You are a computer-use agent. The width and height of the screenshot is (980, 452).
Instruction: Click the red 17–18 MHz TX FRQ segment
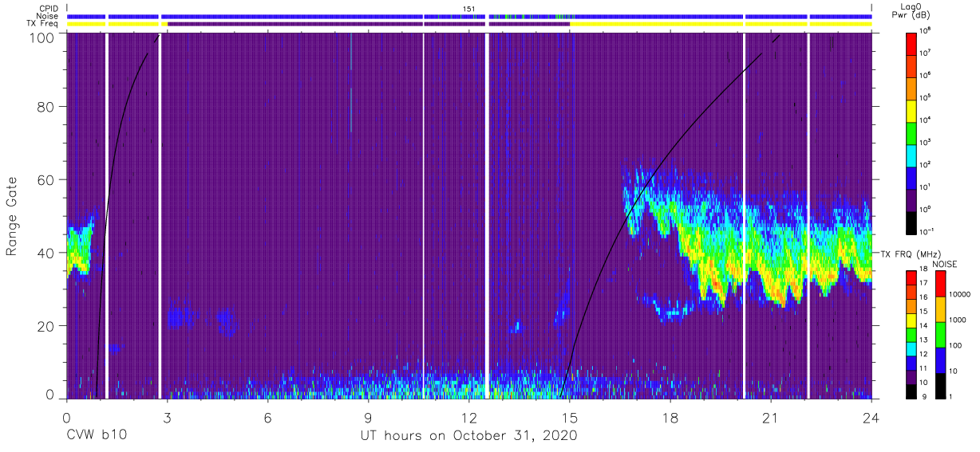click(913, 277)
